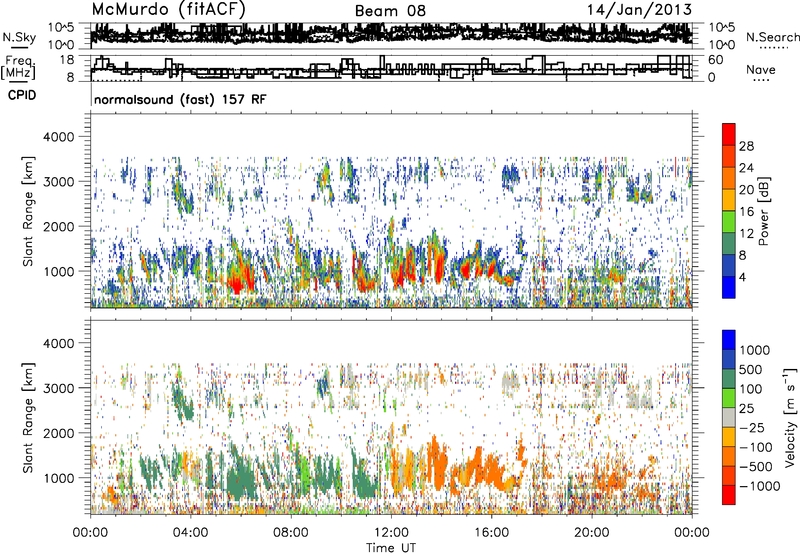
Task: Select the 16:00 time tick label
Action: [x=491, y=533]
